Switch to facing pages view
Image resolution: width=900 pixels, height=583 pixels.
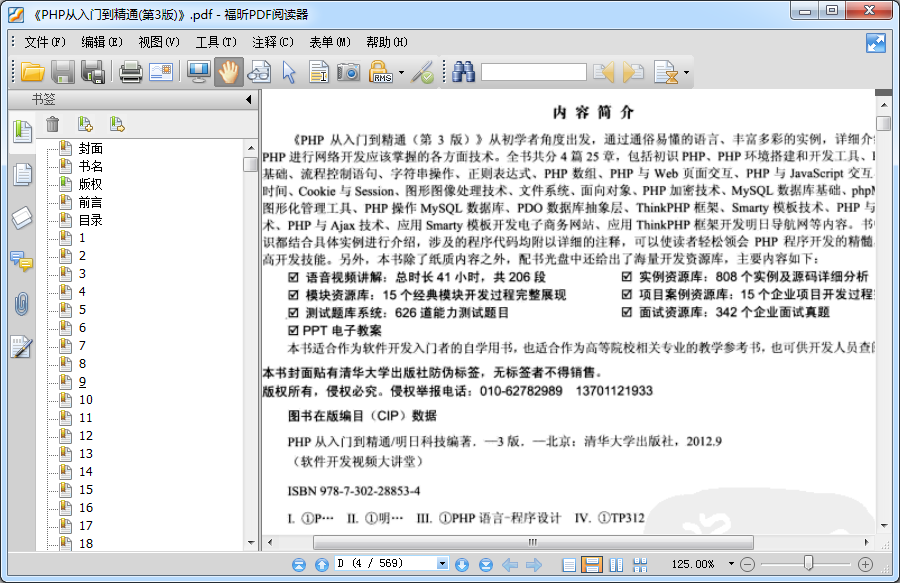616,565
